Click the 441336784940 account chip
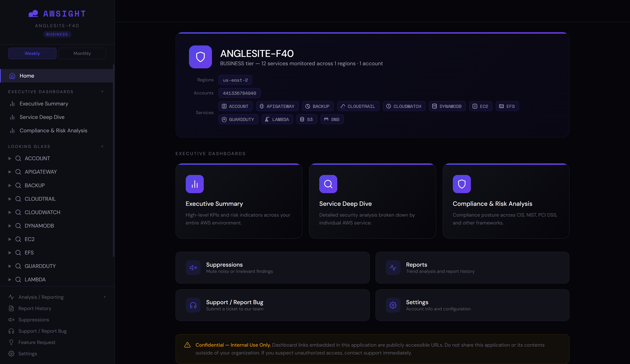The width and height of the screenshot is (630, 364). [x=240, y=93]
